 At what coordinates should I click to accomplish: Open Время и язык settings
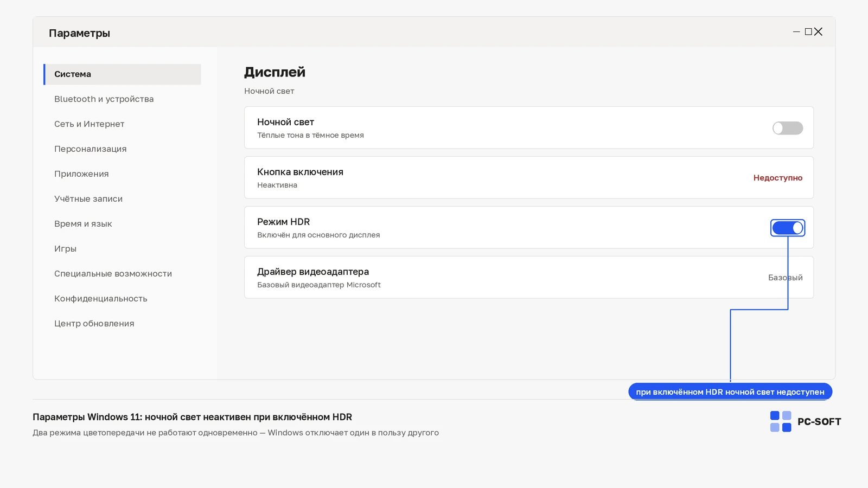click(x=83, y=224)
